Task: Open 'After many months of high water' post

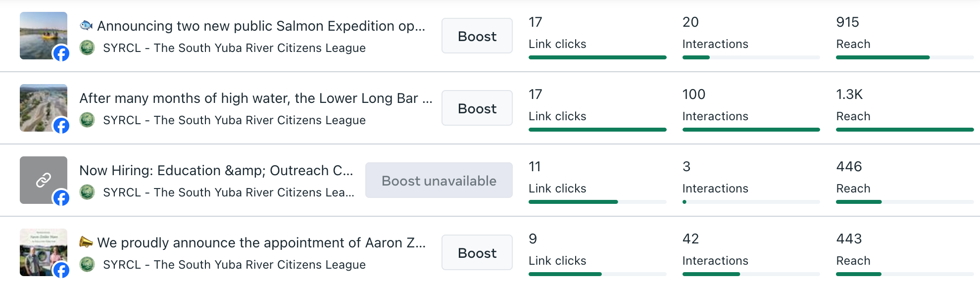Action: pos(255,98)
